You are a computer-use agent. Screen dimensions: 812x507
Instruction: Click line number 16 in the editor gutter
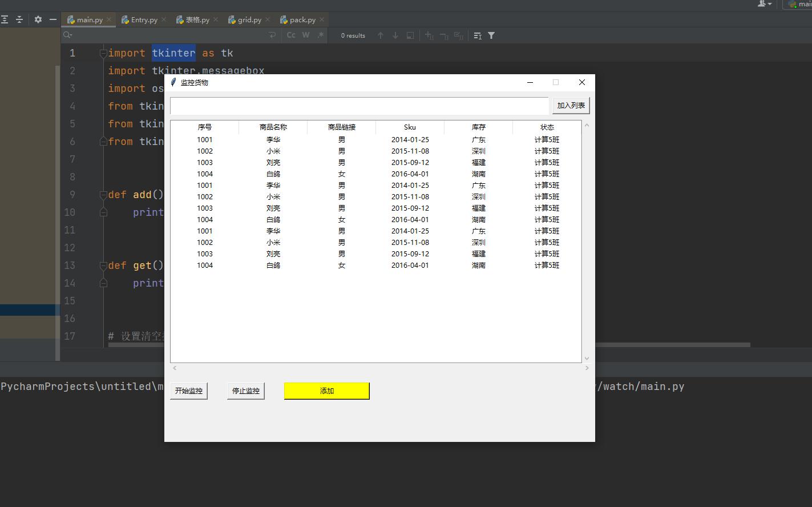[70, 319]
